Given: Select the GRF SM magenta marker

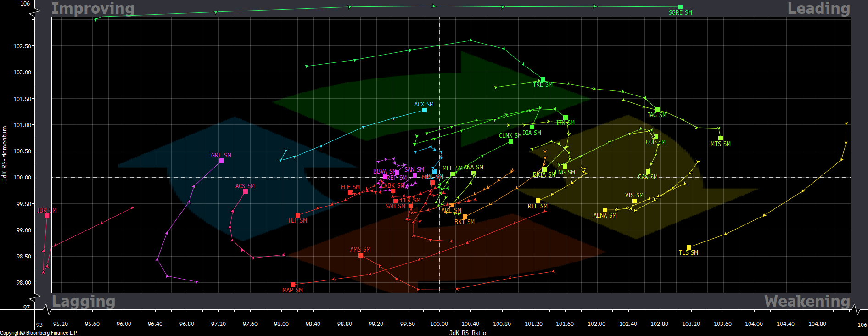Looking at the screenshot, I should pos(222,161).
